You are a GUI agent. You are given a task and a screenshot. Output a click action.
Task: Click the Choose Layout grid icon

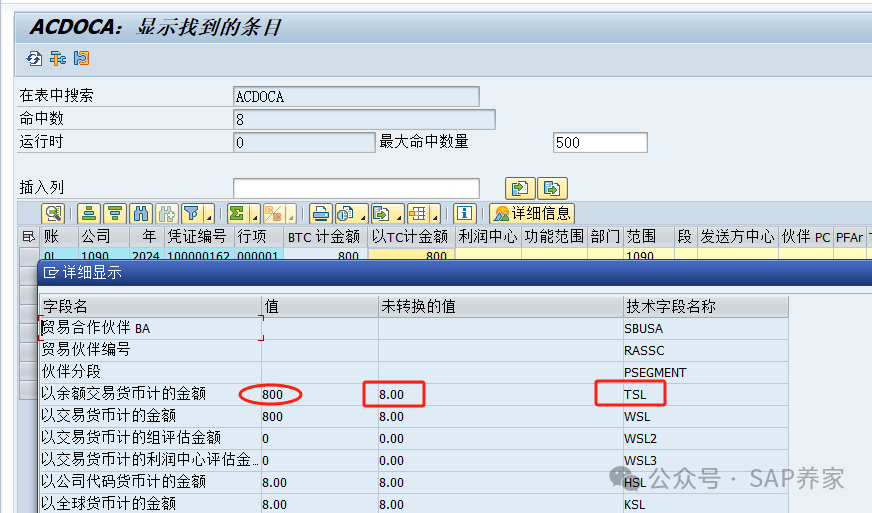pyautogui.click(x=418, y=214)
